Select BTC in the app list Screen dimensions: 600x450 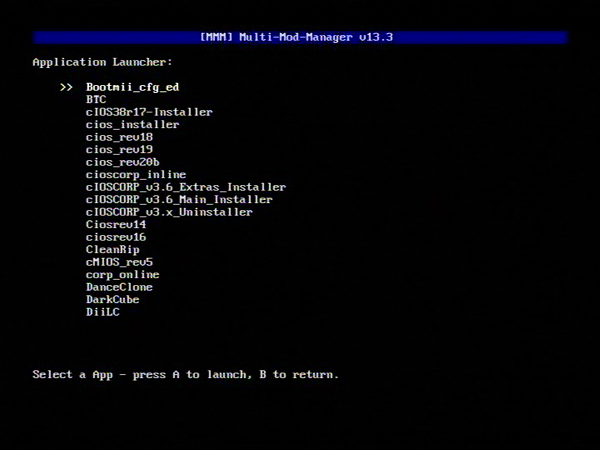(x=96, y=99)
